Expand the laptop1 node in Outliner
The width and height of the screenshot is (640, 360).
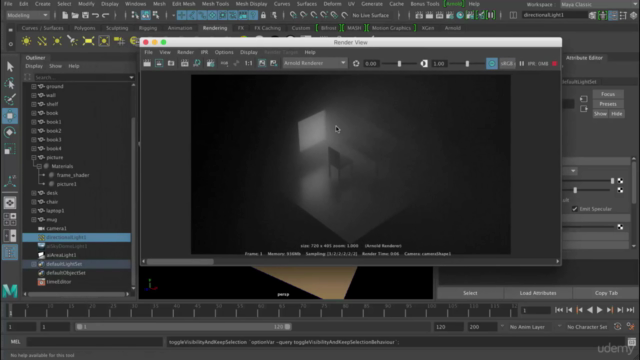click(34, 211)
